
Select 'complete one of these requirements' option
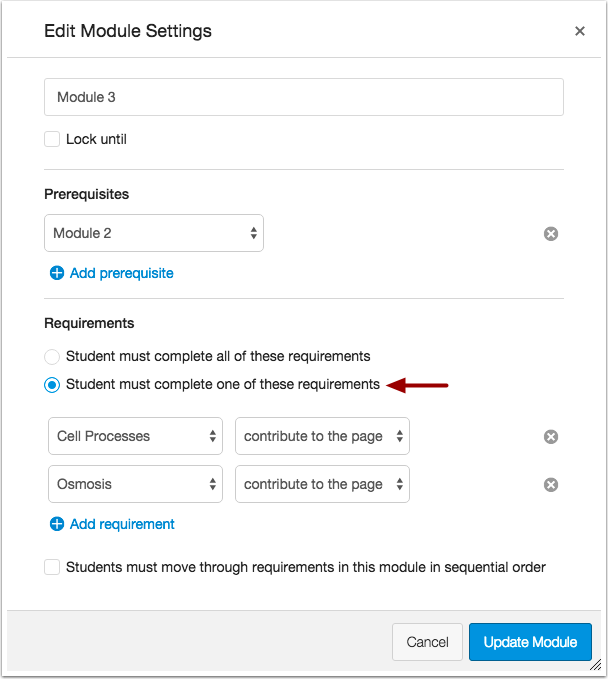(52, 384)
